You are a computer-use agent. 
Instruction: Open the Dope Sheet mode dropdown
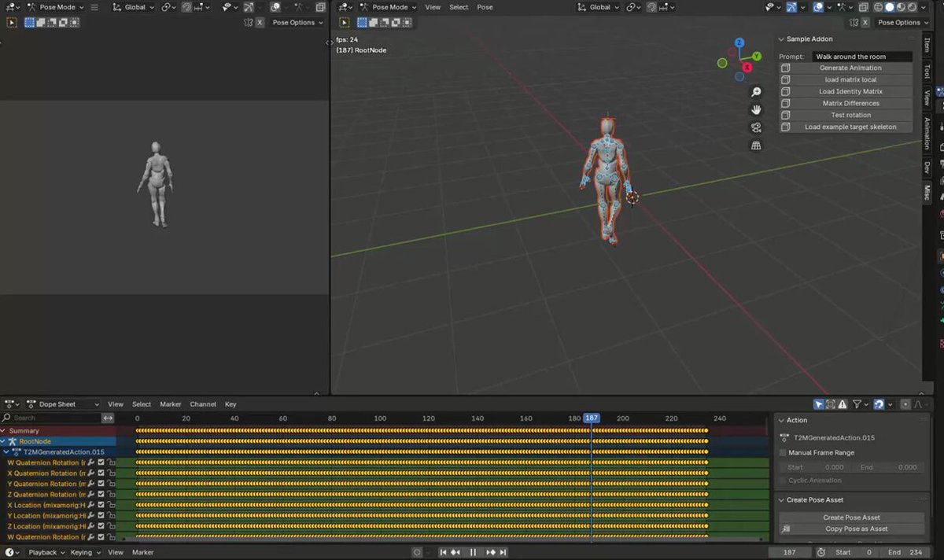pyautogui.click(x=63, y=404)
